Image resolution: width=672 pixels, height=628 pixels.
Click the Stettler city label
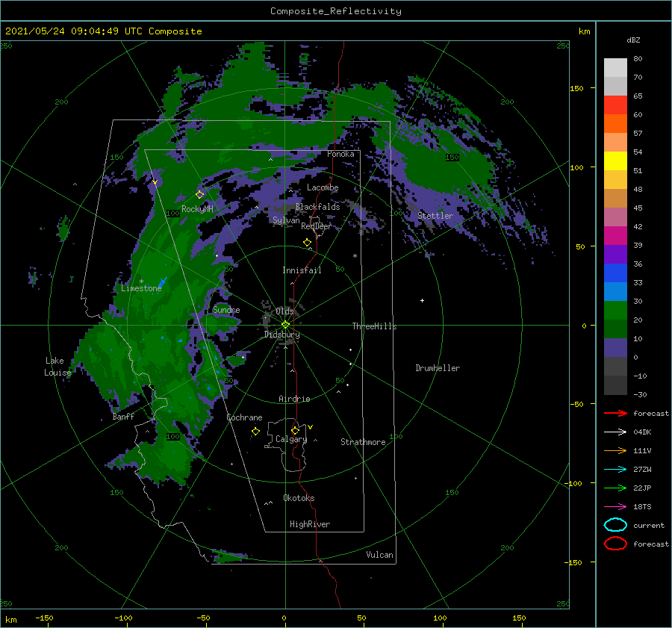click(x=435, y=216)
